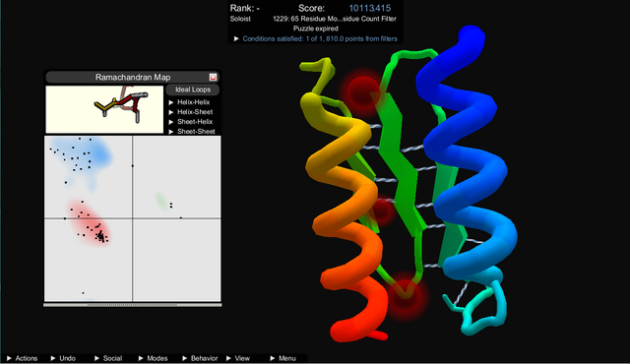Click the Ideal Loops button
This screenshot has width=630, height=364.
[193, 90]
